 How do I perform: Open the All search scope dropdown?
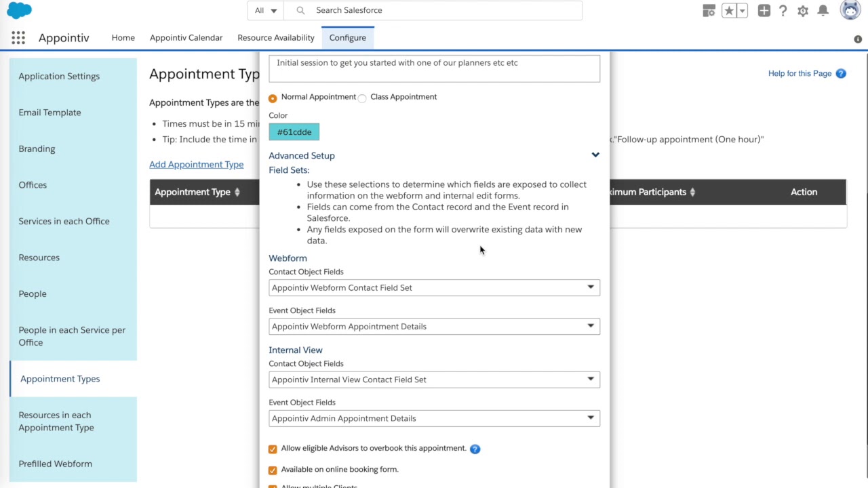(266, 10)
